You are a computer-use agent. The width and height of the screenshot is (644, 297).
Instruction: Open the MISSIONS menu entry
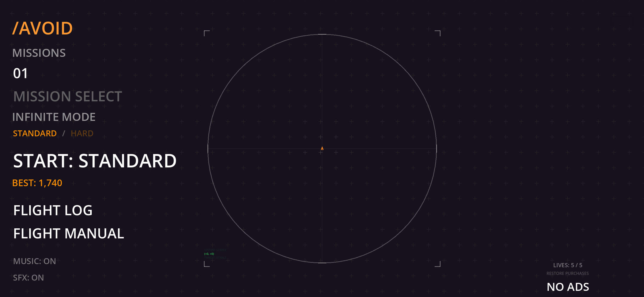(x=39, y=53)
